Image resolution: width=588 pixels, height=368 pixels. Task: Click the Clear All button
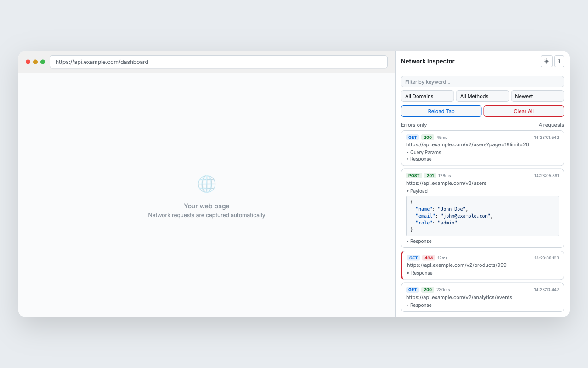point(524,111)
